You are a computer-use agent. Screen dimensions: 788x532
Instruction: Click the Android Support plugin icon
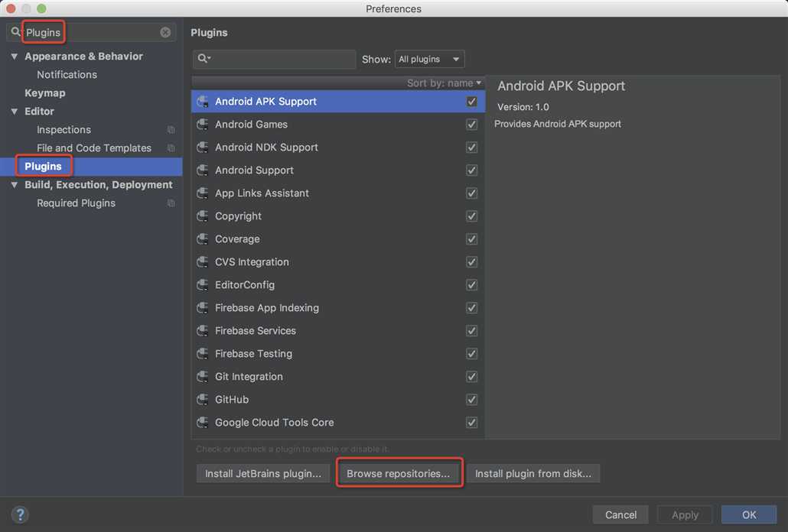pos(203,170)
